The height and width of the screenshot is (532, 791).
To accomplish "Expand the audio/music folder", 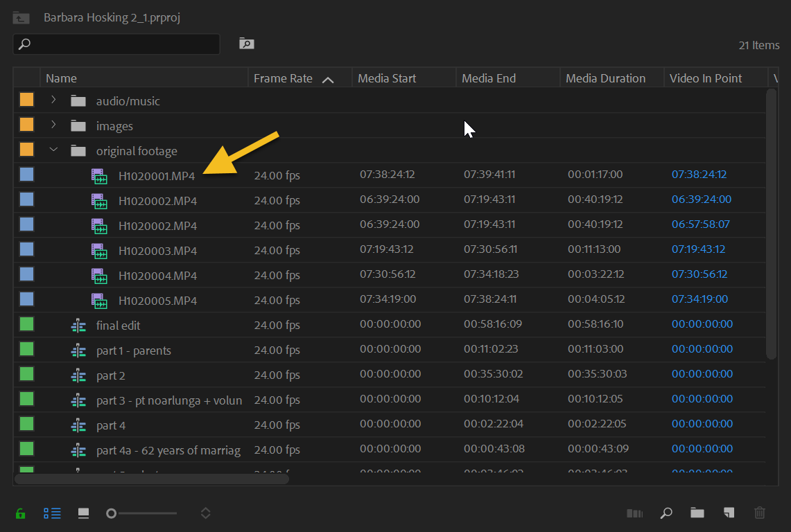I will [x=53, y=99].
